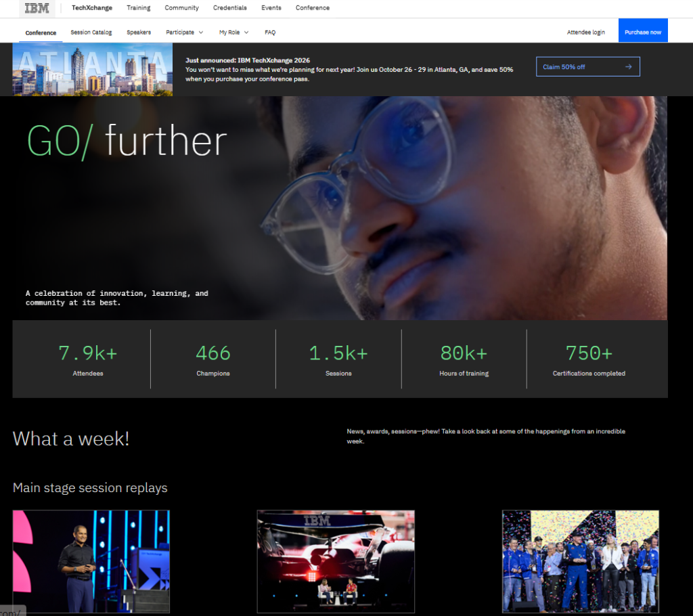The width and height of the screenshot is (693, 616).
Task: Go to Session Catalog
Action: [91, 32]
